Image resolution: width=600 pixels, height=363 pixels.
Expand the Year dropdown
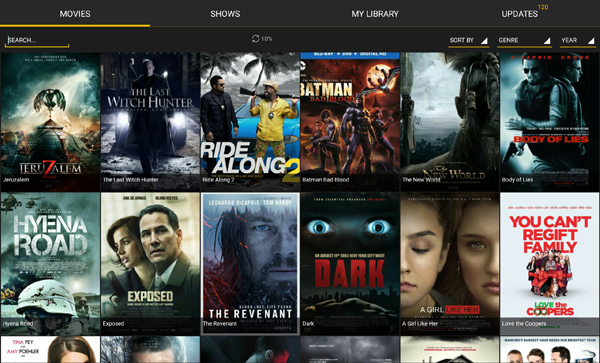point(577,40)
